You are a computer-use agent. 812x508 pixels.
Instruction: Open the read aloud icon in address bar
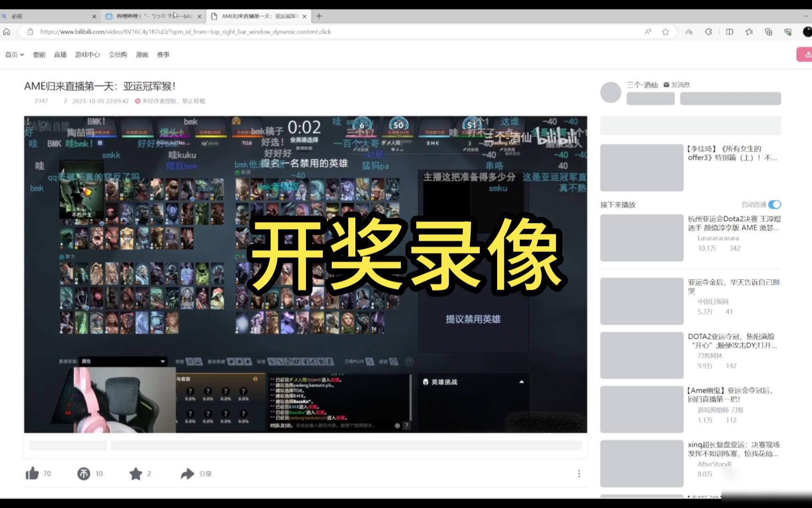(648, 32)
